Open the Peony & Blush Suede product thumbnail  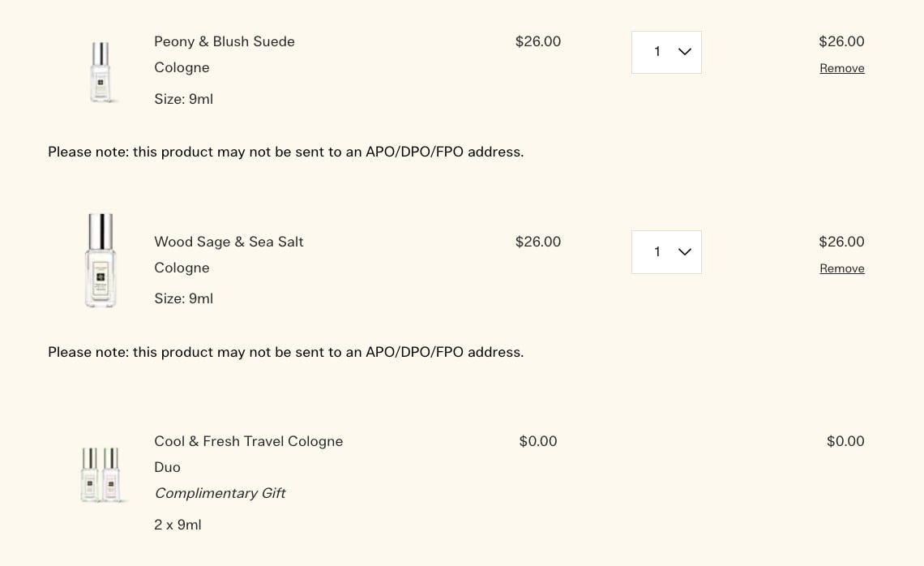tap(101, 72)
